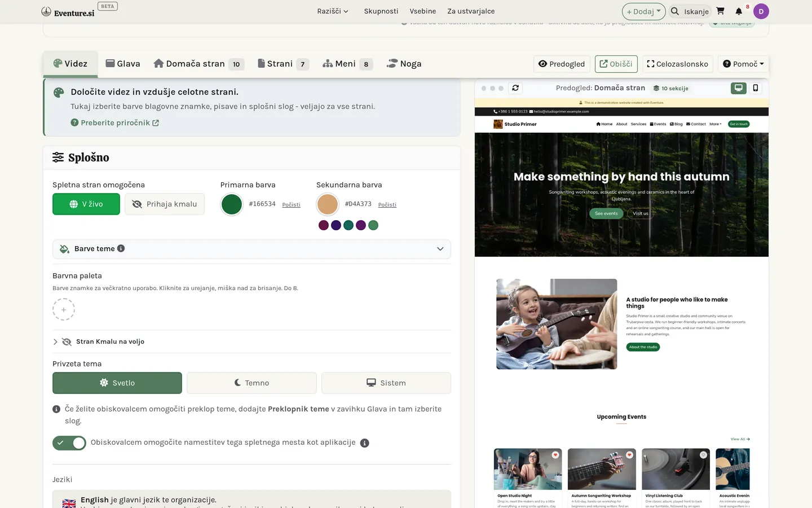Choose Temno default theme
This screenshot has height=508, width=812.
click(x=251, y=383)
